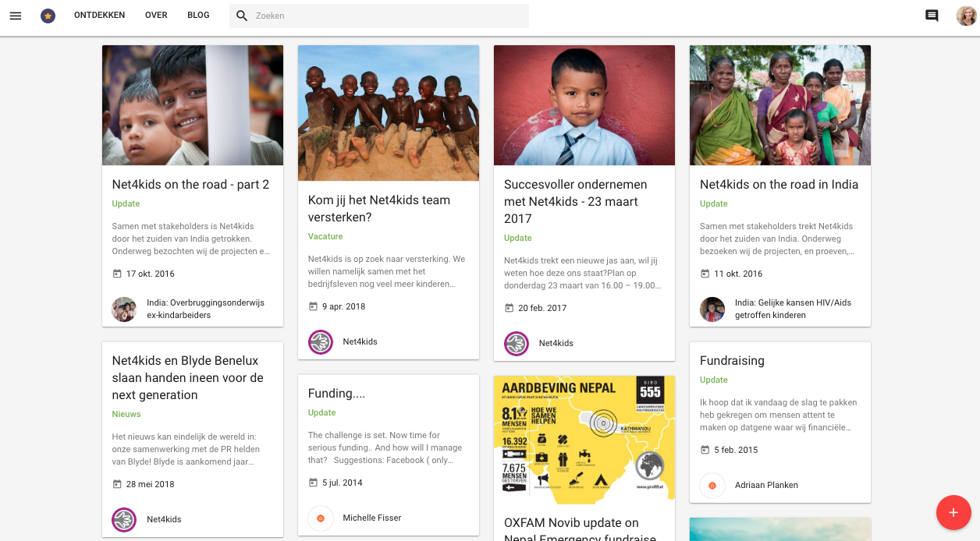Click calendar icon beside 5 feb. 2015
Viewport: 980px width, 541px height.
(x=705, y=450)
